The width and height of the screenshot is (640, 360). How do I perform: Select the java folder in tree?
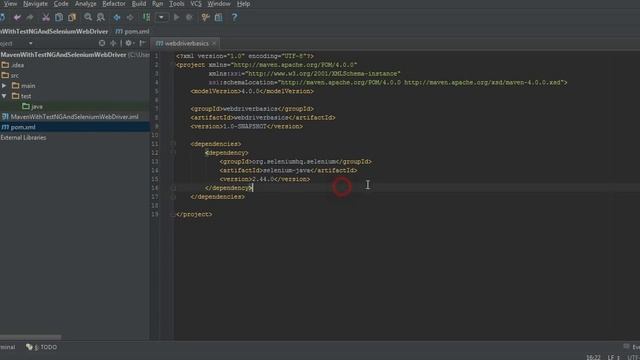tap(36, 107)
